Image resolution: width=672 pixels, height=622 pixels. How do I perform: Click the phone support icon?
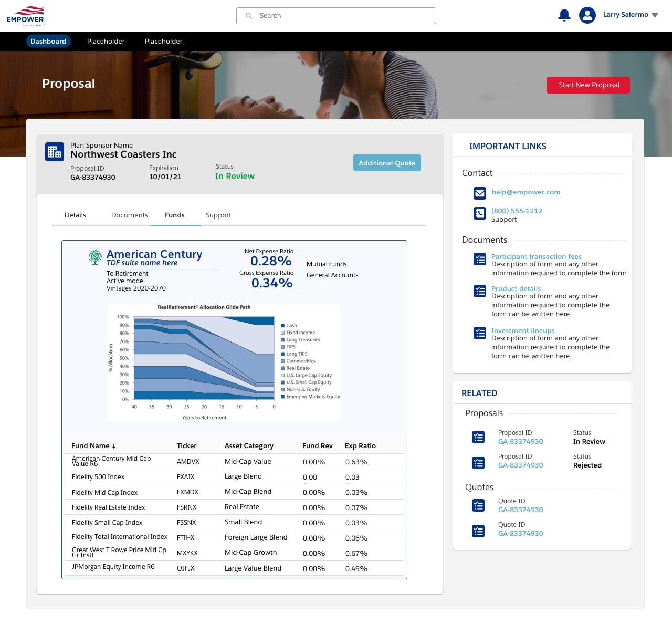pos(480,213)
